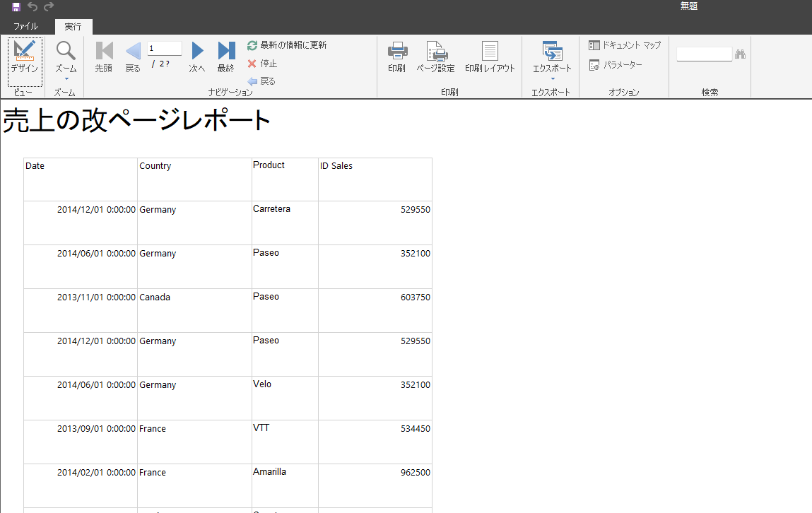Viewport: 812px width, 513px height.
Task: Click the 2014/02/01 0:00:00 date cell
Action: (x=81, y=485)
